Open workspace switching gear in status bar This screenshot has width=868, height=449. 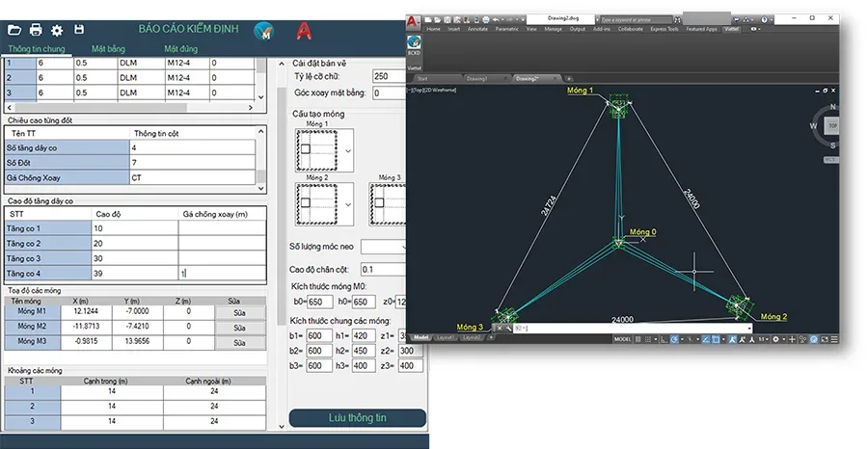[776, 339]
